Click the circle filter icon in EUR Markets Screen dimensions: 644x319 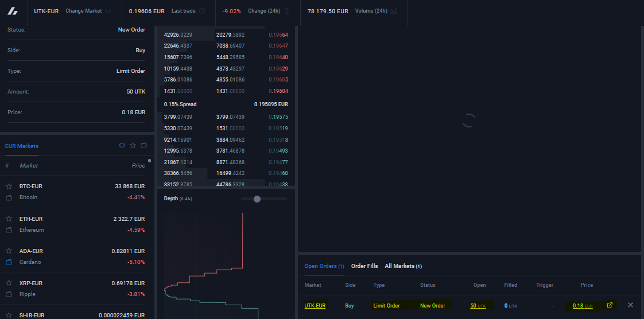click(122, 145)
